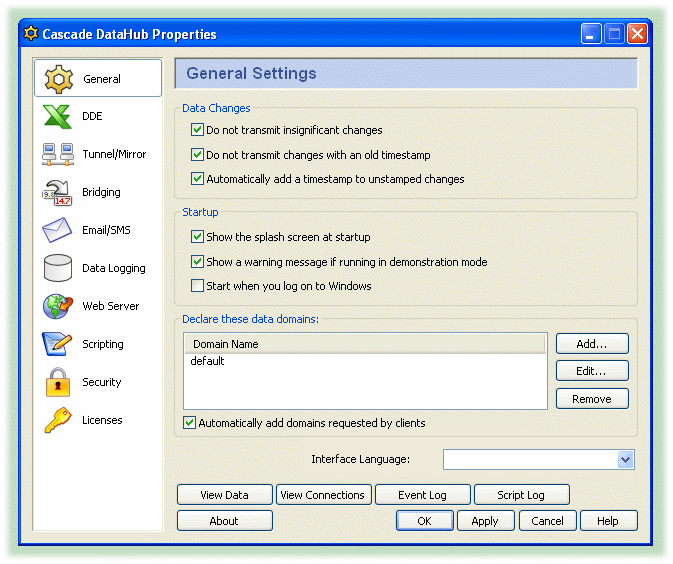Click the Scripting notepad pencil icon
673x564 pixels.
coord(57,344)
